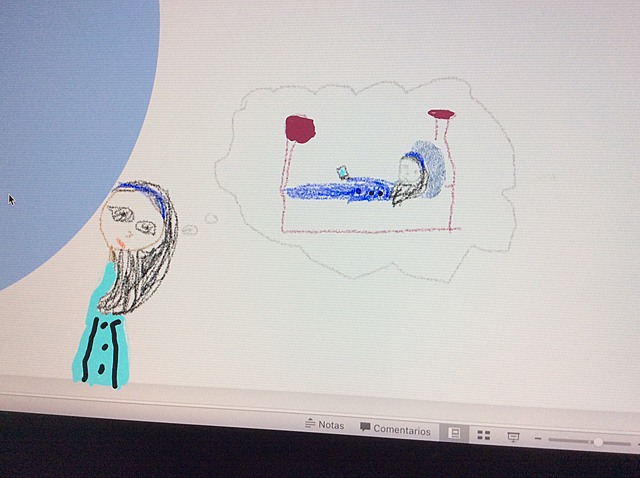640x478 pixels.
Task: Select the girl drawing on the slide
Action: pos(124,285)
